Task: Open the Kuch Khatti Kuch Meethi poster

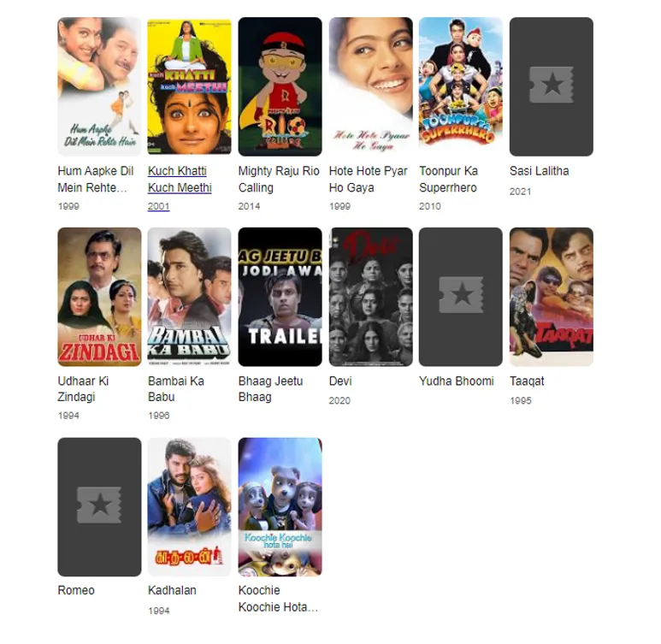Action: coord(189,86)
